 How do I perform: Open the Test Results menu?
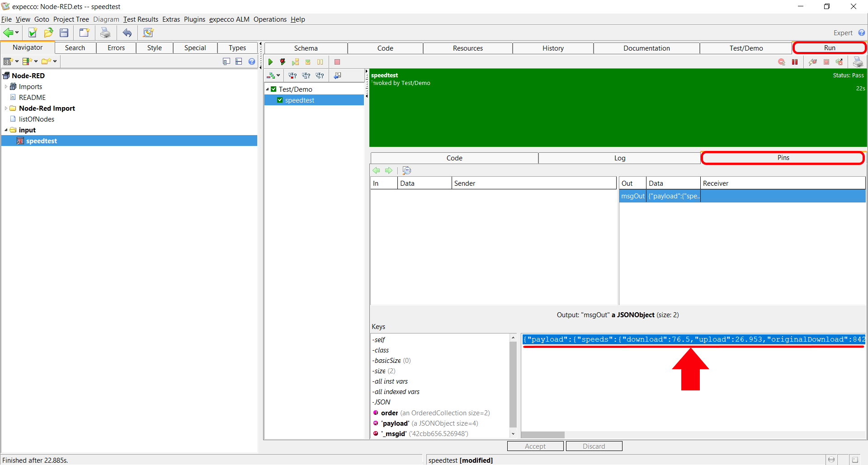point(141,19)
